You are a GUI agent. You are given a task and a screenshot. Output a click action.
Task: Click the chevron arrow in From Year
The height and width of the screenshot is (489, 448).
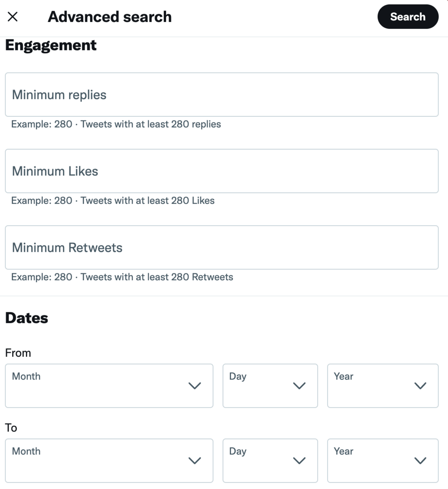[420, 386]
